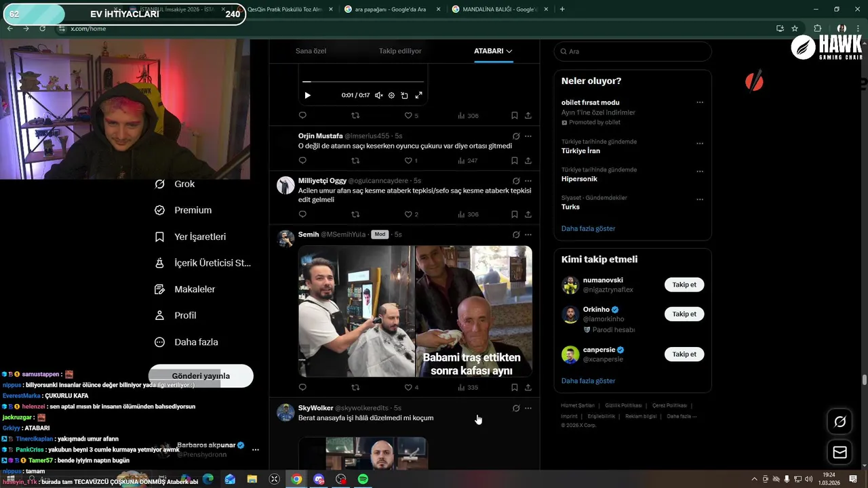Follow canpersie with Takip et
Screen dimensions: 868x488
coord(684,354)
